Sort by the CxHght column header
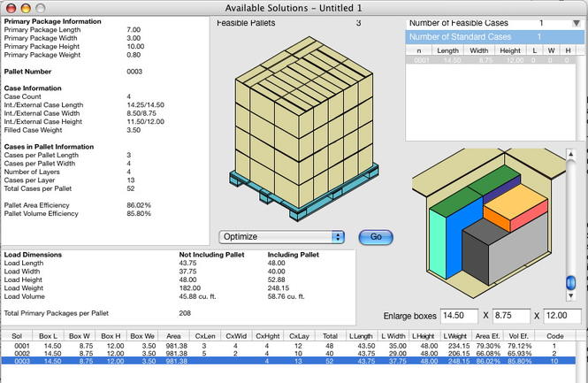 pyautogui.click(x=268, y=336)
